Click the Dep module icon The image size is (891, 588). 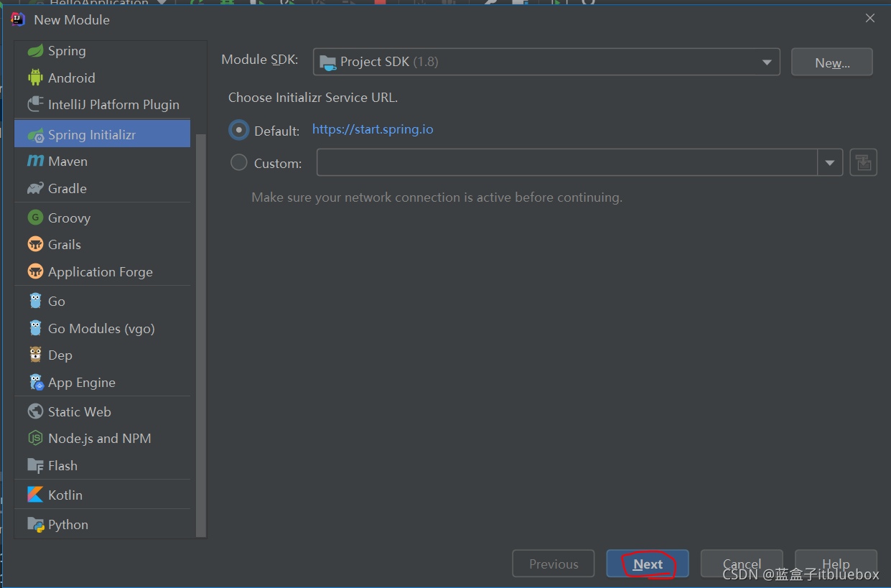pyautogui.click(x=35, y=355)
